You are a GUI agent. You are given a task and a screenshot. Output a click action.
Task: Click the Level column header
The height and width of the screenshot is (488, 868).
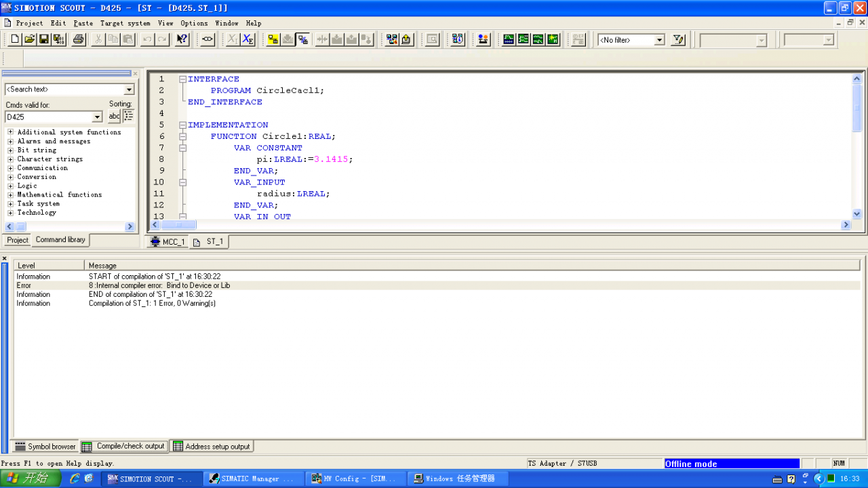tap(50, 266)
